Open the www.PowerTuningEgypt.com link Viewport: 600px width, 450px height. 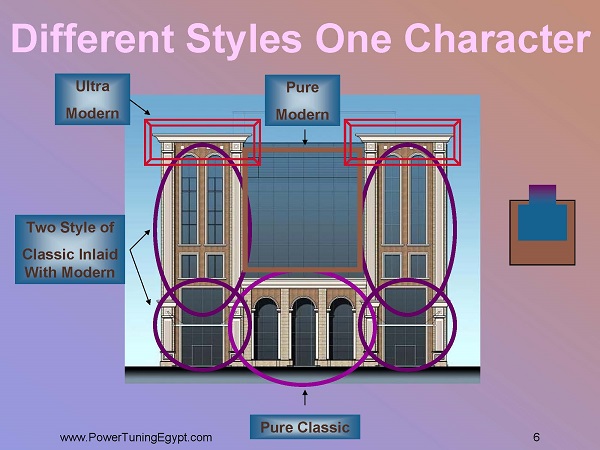click(135, 437)
